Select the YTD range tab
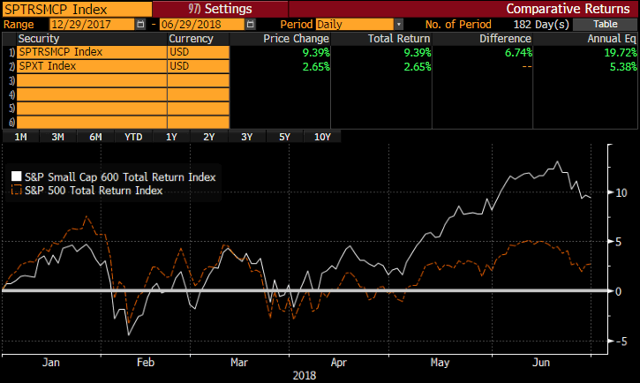Viewport: 640px width, 383px height. [133, 137]
